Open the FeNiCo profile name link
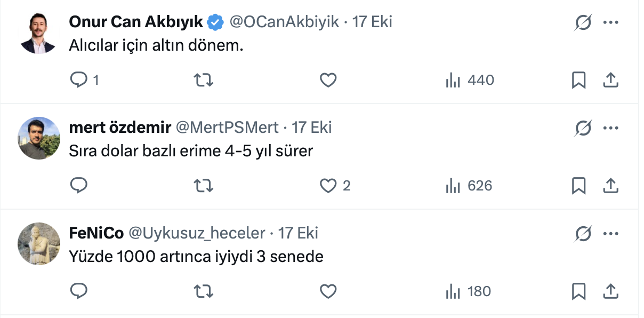The width and height of the screenshot is (644, 318). (96, 233)
